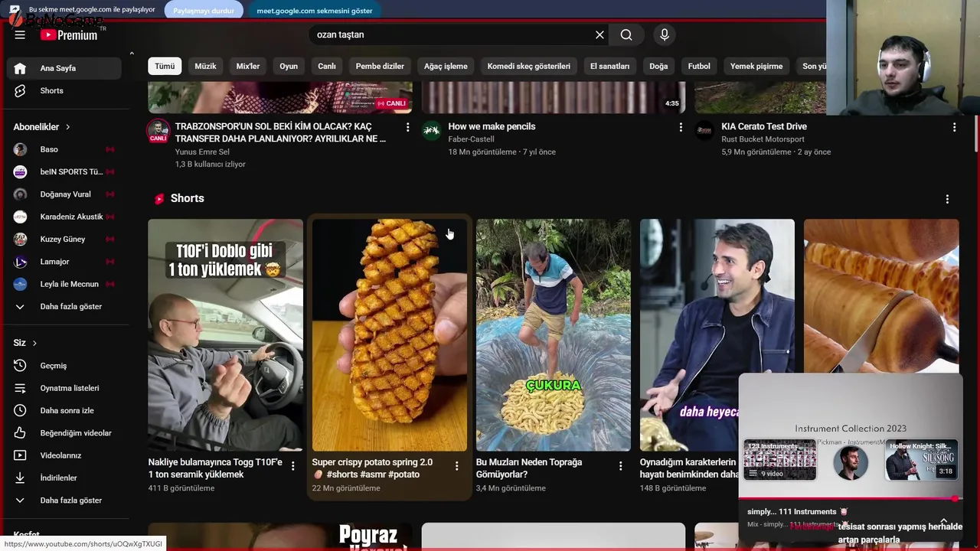The image size is (980, 551).
Task: Open Beğendiğim videolar
Action: coord(64,433)
